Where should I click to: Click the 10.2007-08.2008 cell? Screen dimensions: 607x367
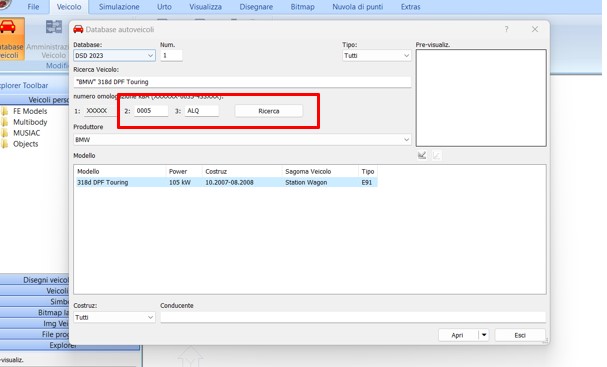pyautogui.click(x=230, y=182)
